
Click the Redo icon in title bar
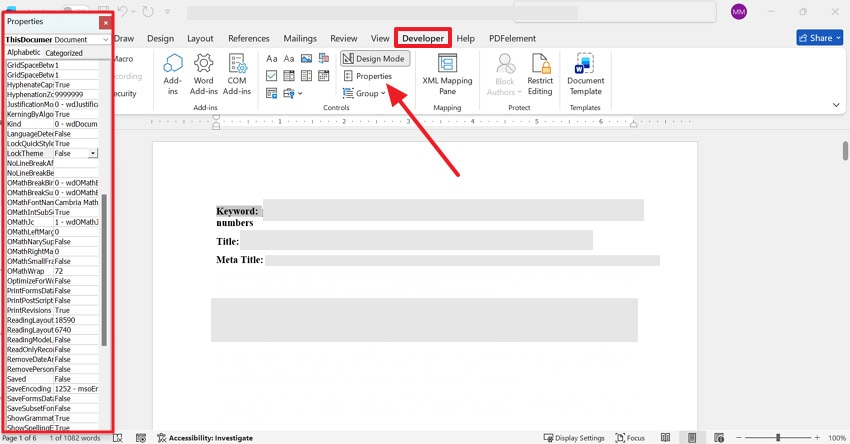(147, 11)
